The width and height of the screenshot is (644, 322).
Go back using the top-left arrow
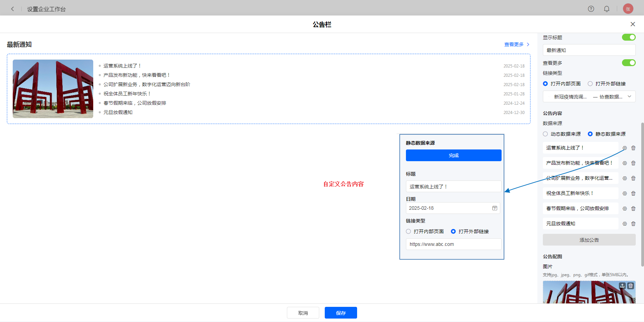(x=13, y=9)
